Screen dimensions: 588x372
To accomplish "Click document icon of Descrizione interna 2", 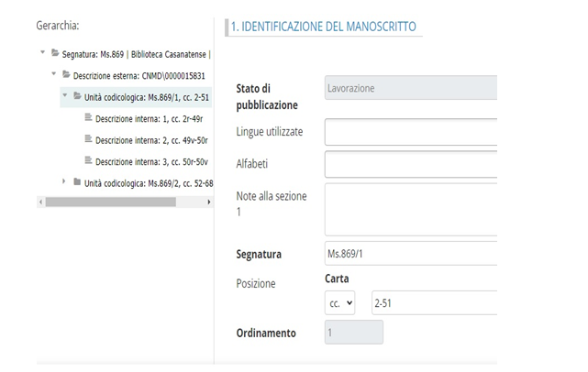I will pyautogui.click(x=88, y=139).
